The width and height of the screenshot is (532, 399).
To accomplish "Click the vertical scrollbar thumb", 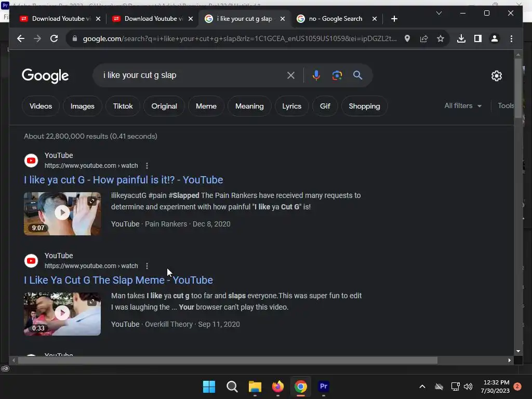I will 518,88.
